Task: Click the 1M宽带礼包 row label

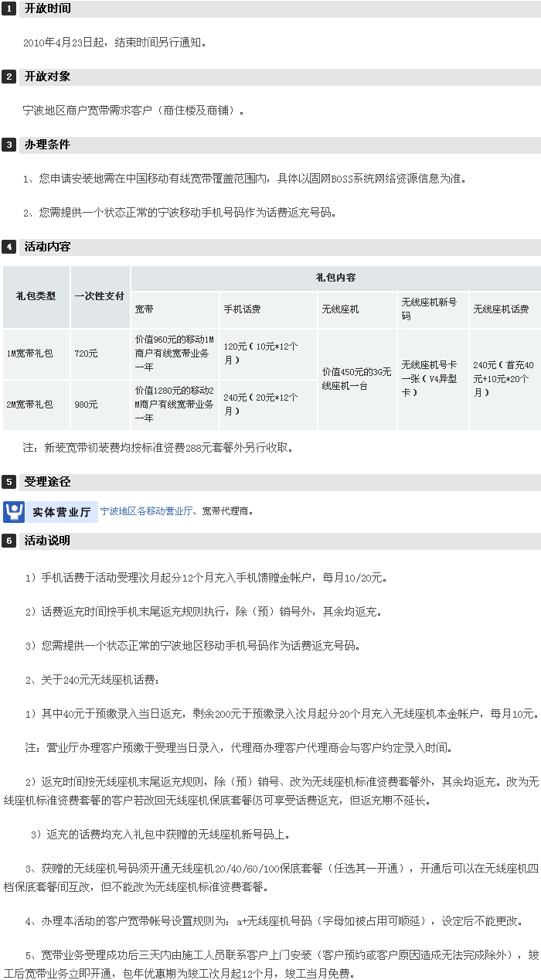Action: tap(30, 353)
